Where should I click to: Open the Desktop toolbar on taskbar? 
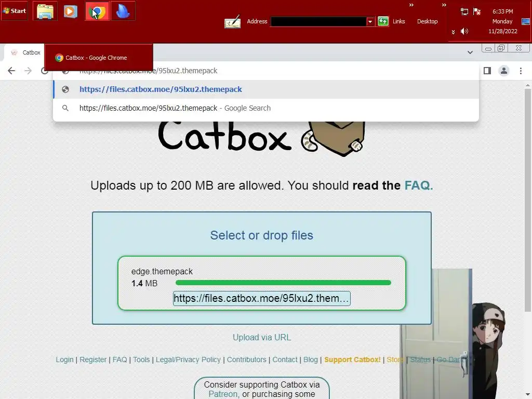tap(427, 21)
